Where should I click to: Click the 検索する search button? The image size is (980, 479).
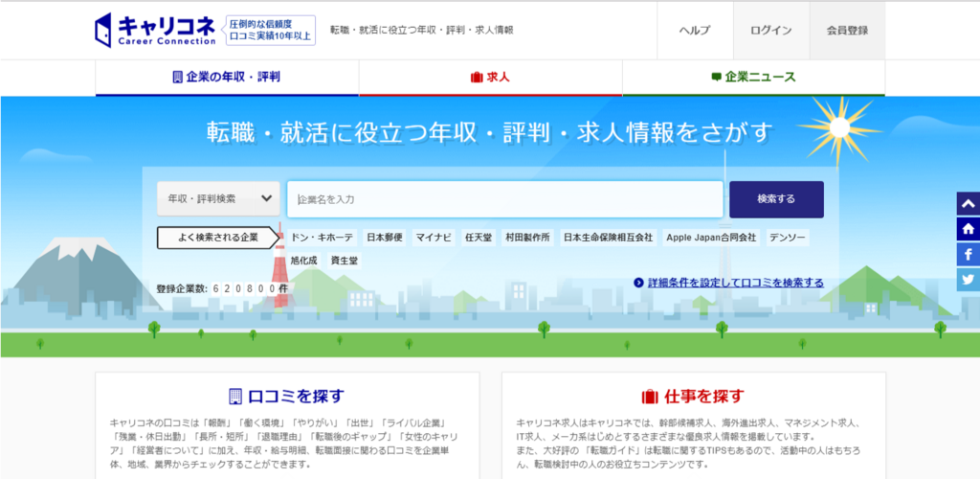pos(776,199)
